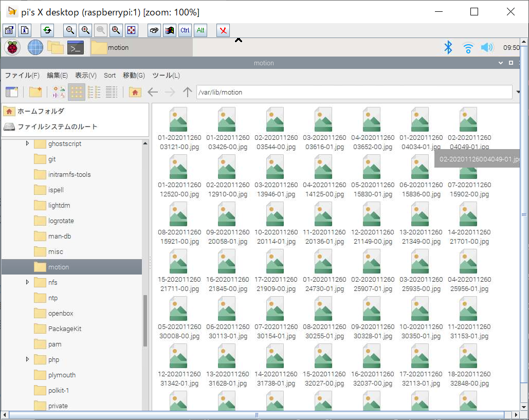
Task: Open the web browser globe icon
Action: [35, 47]
